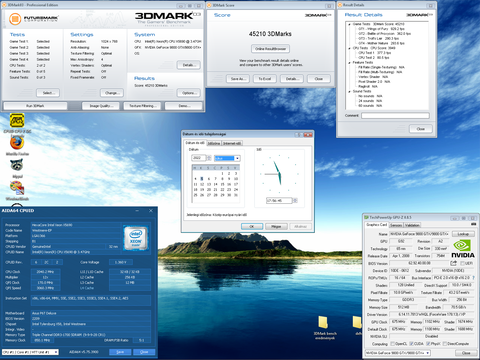Click Save button in AIDA64 CPUID
Image resolution: width=480 pixels, height=360 pixels.
click(120, 352)
